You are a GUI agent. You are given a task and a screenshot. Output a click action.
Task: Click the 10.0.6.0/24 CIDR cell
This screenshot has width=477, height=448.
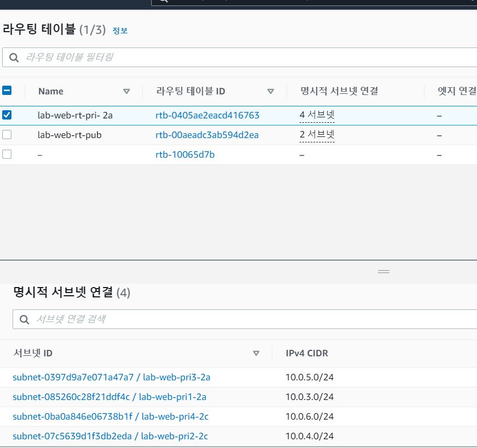coord(309,417)
